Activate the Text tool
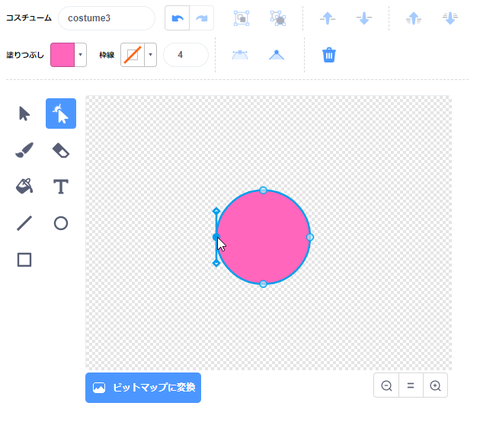Viewport: 480px width, 422px height. 61,186
